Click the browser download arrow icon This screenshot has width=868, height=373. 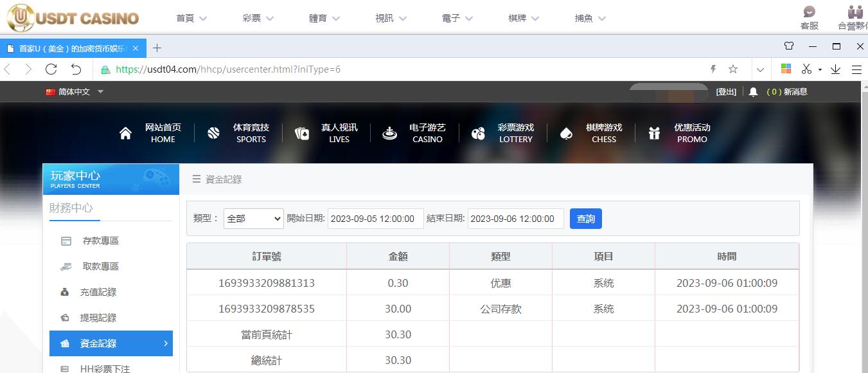(835, 69)
